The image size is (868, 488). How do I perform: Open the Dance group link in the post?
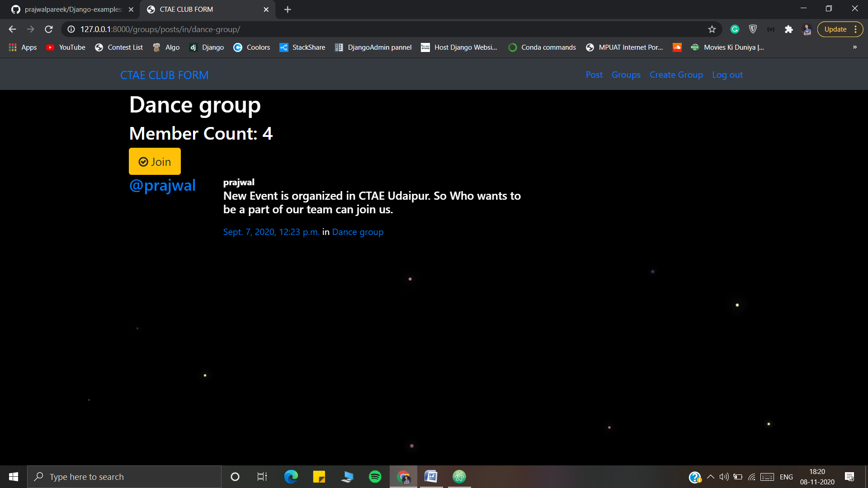[x=358, y=232]
